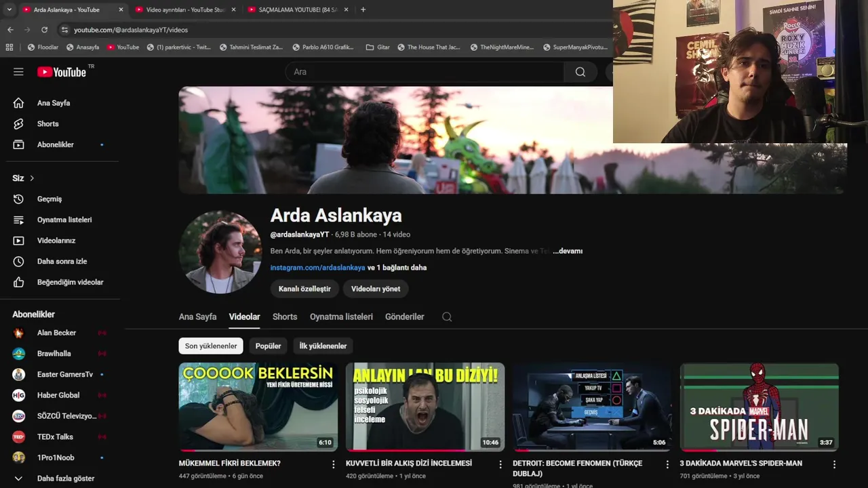868x488 pixels.
Task: Click the site info icon in address bar
Action: 64,30
